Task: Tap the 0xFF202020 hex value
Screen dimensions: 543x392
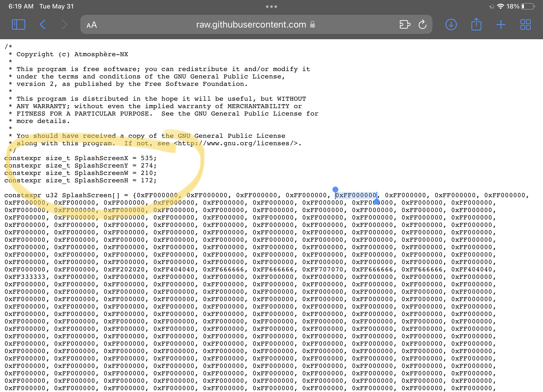Action: click(124, 270)
